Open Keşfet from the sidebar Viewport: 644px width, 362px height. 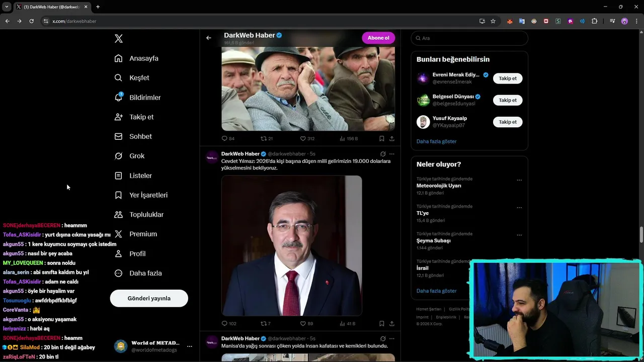(132, 78)
